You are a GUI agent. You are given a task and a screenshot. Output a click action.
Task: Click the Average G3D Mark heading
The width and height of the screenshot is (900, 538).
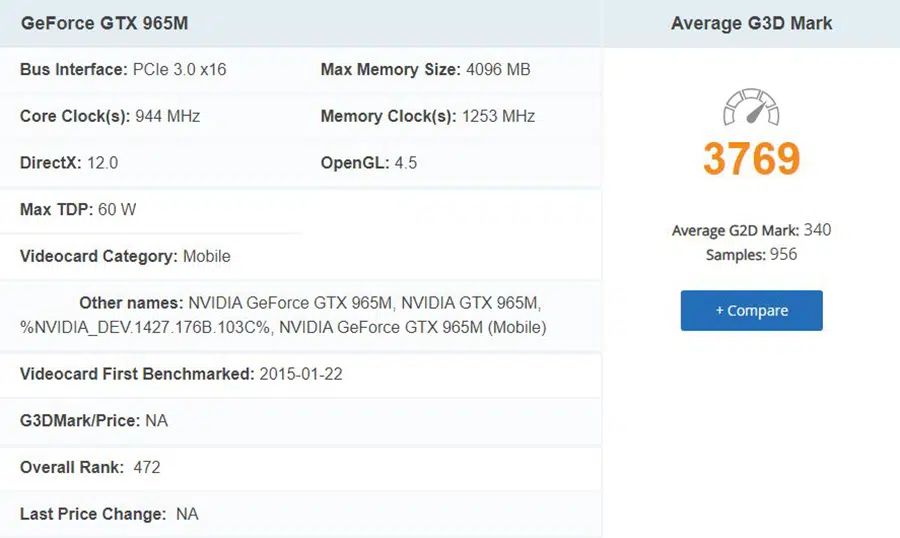click(751, 23)
